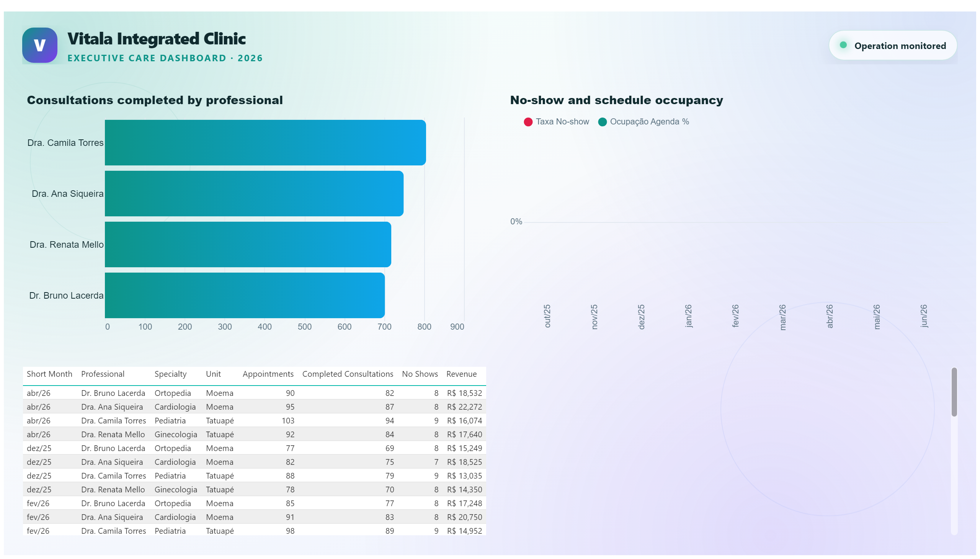Viewport: 980px width, 559px height.
Task: Click the Vitala V logo icon
Action: 39,45
